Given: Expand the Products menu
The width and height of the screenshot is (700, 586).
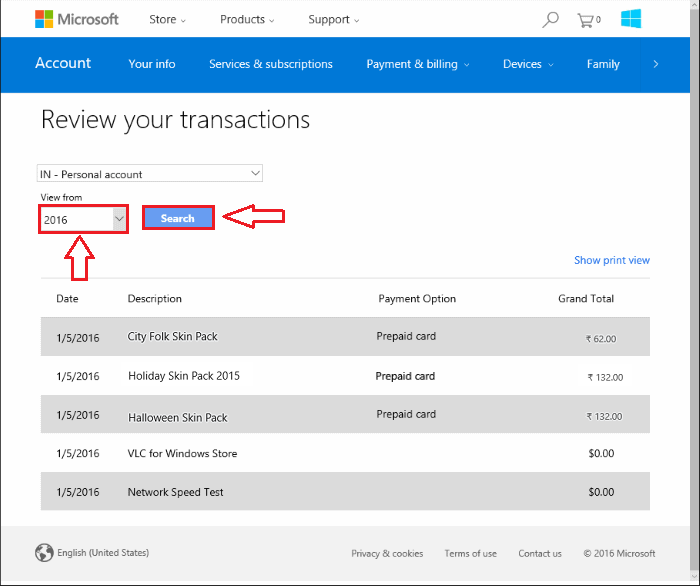Looking at the screenshot, I should tap(247, 20).
